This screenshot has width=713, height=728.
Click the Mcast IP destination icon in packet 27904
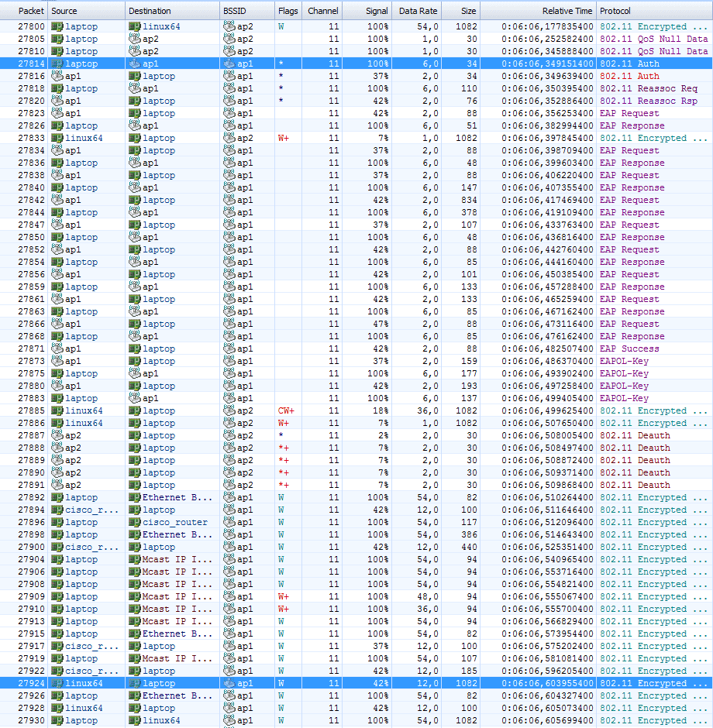click(135, 559)
